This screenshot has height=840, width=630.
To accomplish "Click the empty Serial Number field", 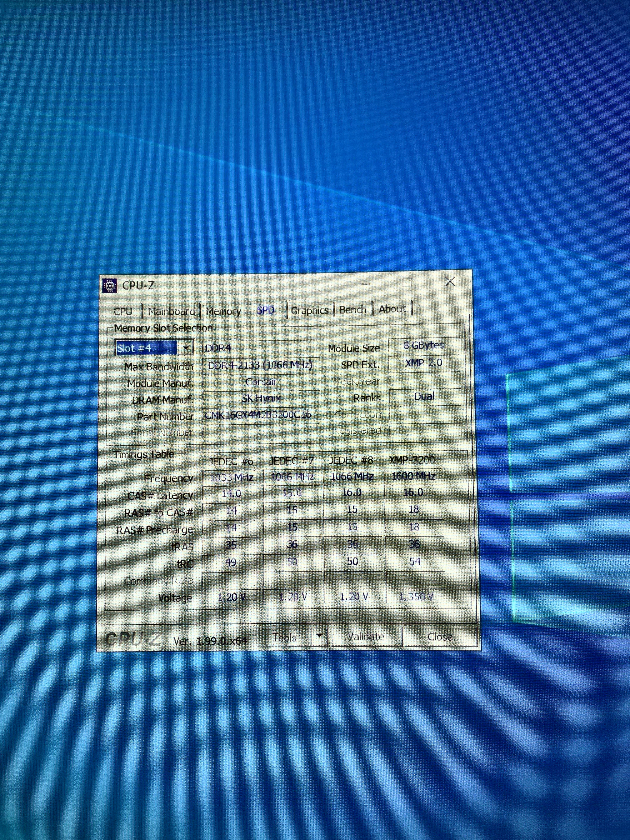I will 261,431.
